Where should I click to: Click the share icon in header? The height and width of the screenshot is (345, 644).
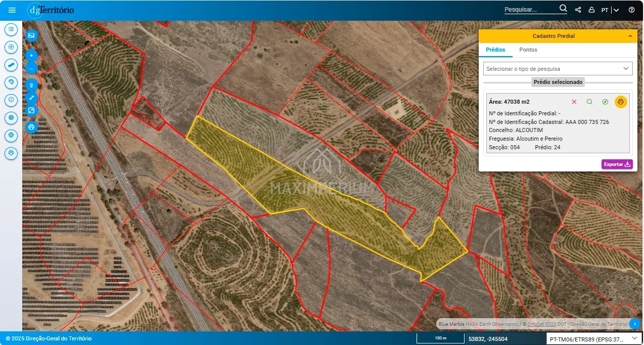[578, 10]
